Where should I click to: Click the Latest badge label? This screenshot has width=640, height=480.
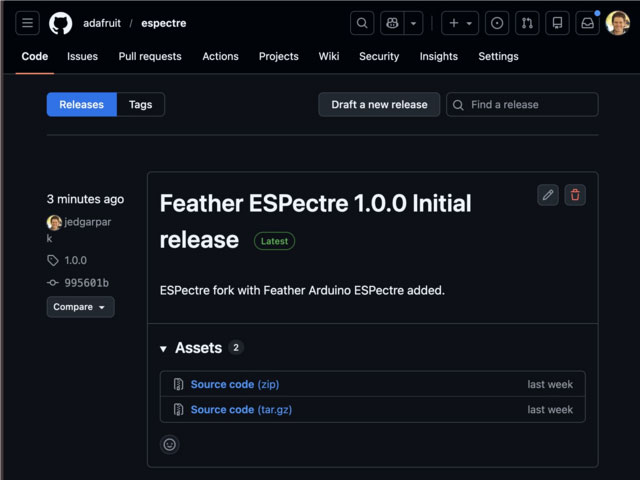point(274,241)
